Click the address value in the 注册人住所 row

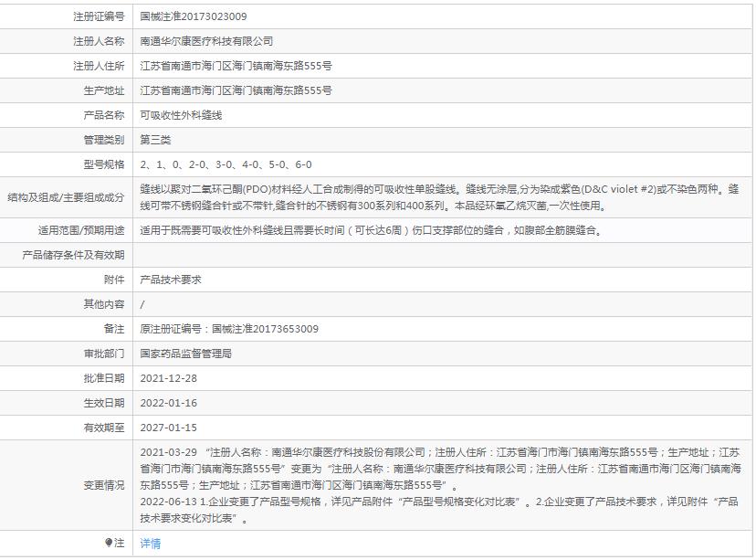click(x=236, y=66)
